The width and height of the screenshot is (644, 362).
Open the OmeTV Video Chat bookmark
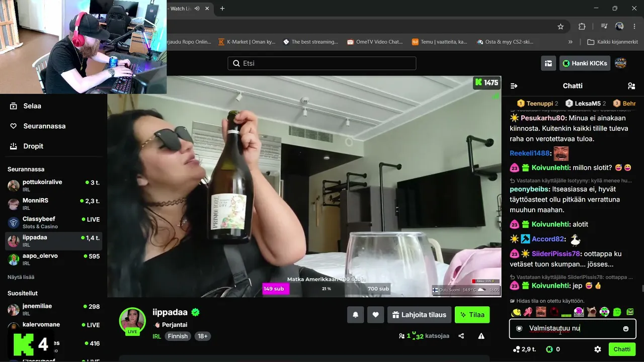click(x=375, y=42)
